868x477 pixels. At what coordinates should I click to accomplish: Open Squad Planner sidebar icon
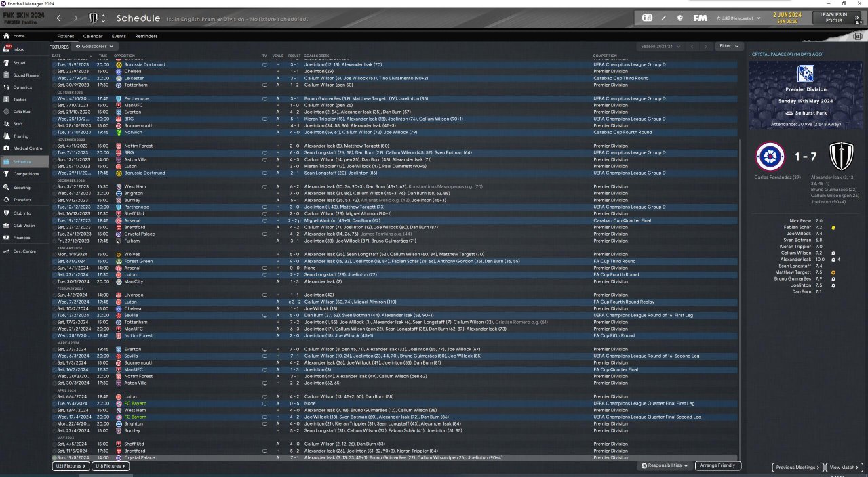[7, 75]
